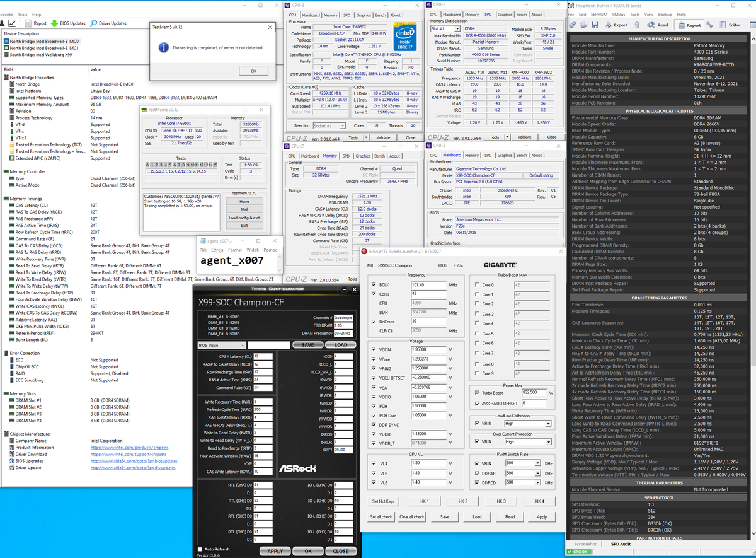Click the GIGABYTE TweakLauncher title icon
Screen dimensions: 756x558
click(364, 252)
